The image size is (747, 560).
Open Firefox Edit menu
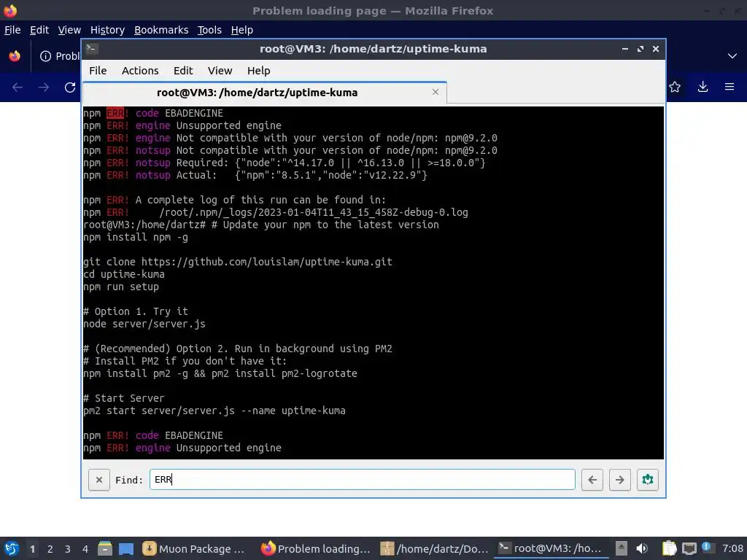39,30
